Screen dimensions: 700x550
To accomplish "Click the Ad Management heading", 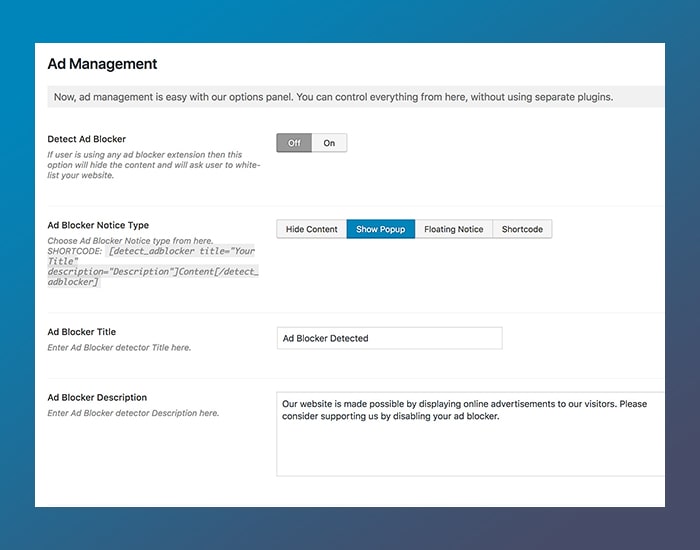I will tap(102, 64).
